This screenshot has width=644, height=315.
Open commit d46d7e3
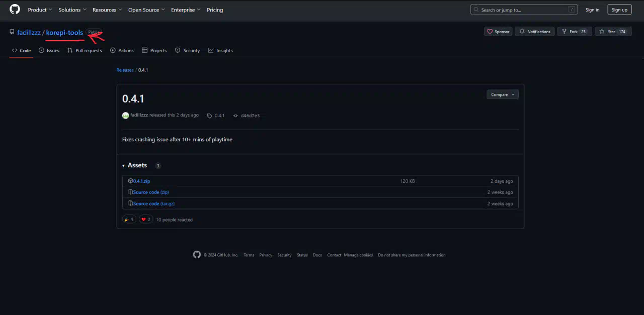click(x=247, y=116)
